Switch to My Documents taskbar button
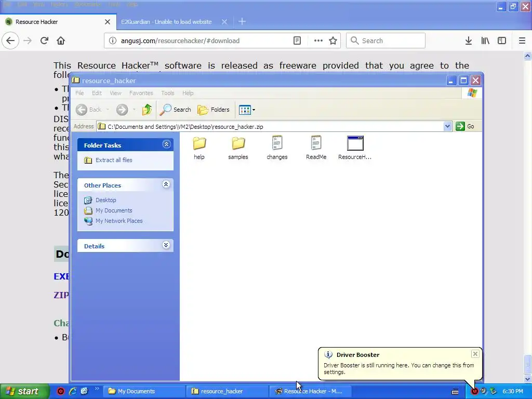The height and width of the screenshot is (399, 532). point(144,391)
